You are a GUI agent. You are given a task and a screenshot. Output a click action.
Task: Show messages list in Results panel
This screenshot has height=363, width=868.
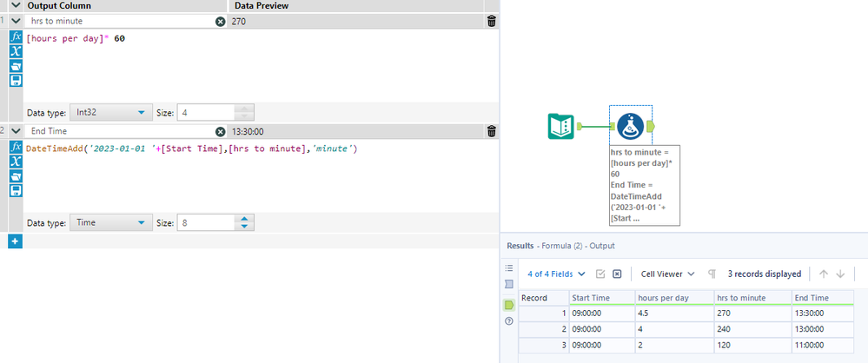tap(509, 267)
